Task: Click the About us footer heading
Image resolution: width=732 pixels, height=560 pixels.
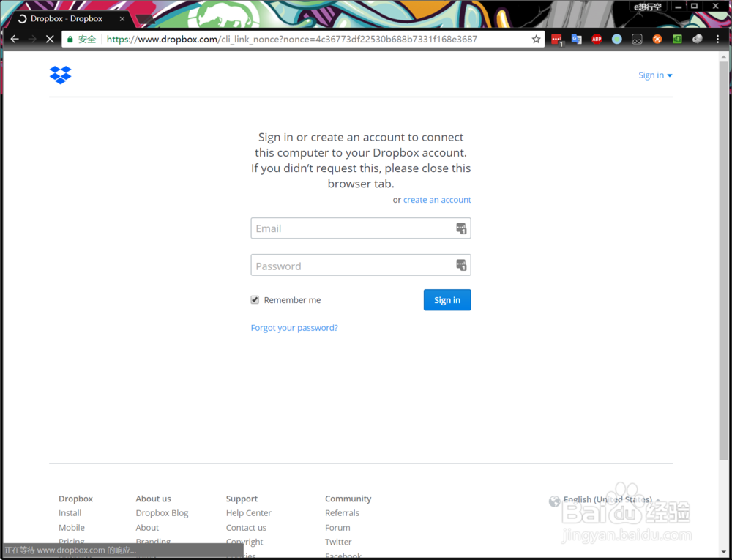Action: (153, 499)
